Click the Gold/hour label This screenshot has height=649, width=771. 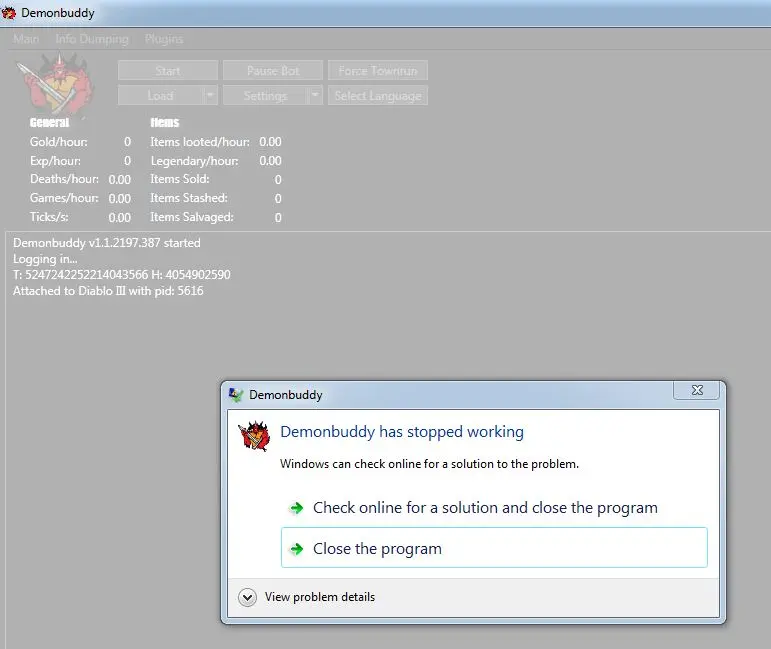tap(59, 142)
